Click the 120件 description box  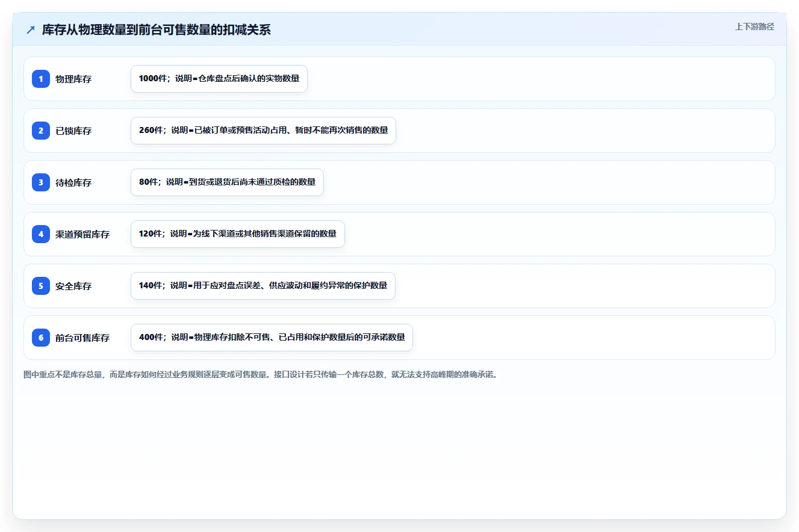click(x=238, y=234)
